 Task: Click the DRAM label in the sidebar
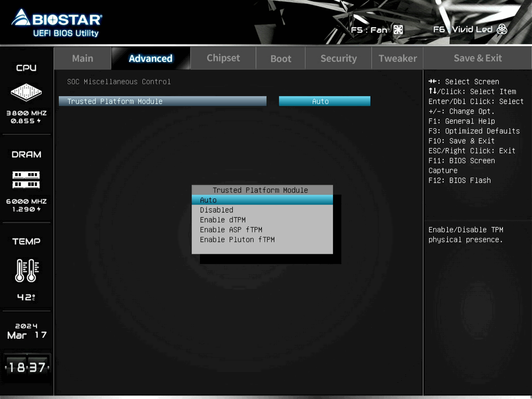click(x=26, y=155)
